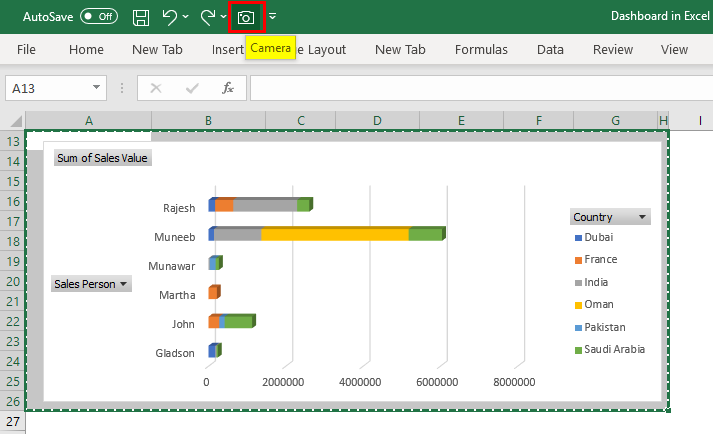The height and width of the screenshot is (434, 713).
Task: Click the Redo arrow icon
Action: (208, 17)
